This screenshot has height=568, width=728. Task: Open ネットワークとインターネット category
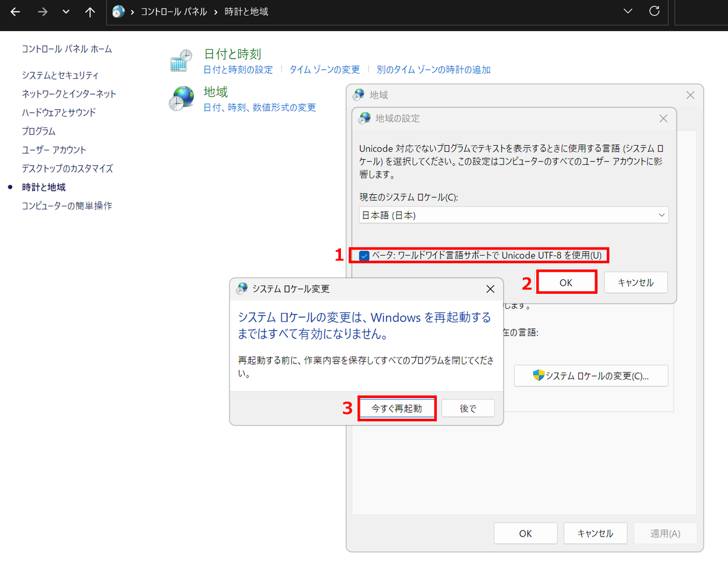click(x=69, y=94)
